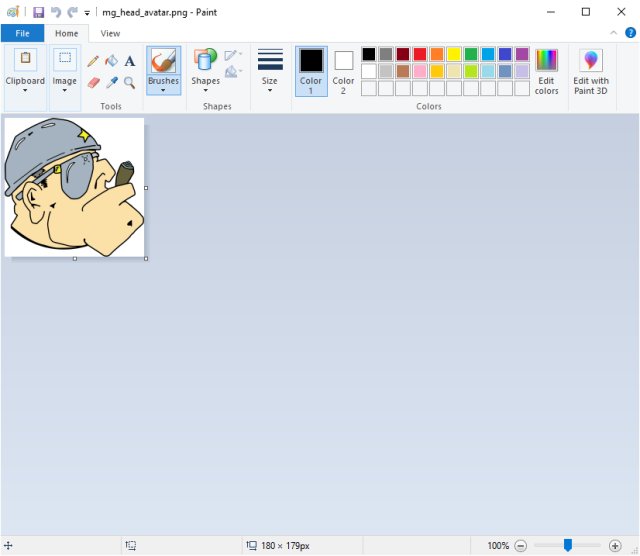Click the selection size icon in status bar
Screen dimensions: 640x556
coord(131,545)
